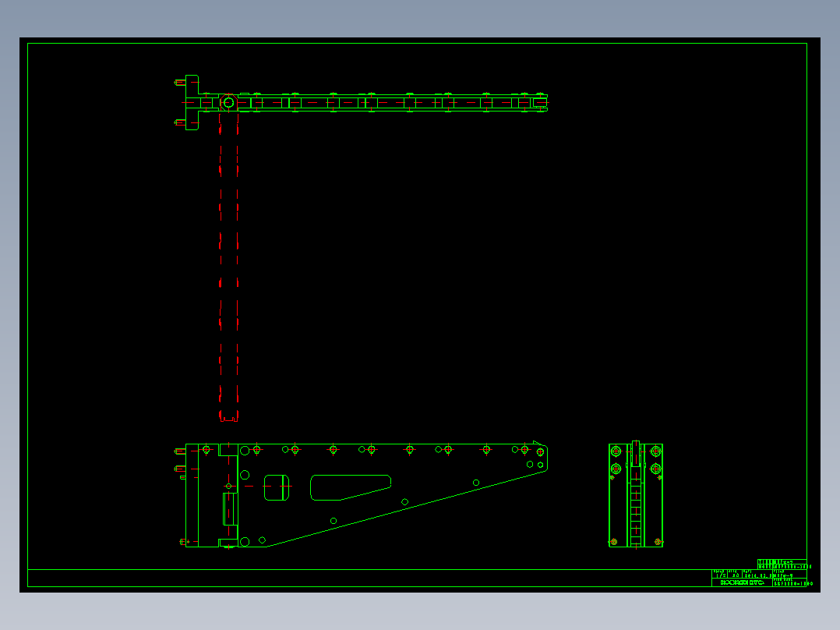Select the lower mounting stud on top view flange
This screenshot has height=630, width=840.
tap(180, 122)
